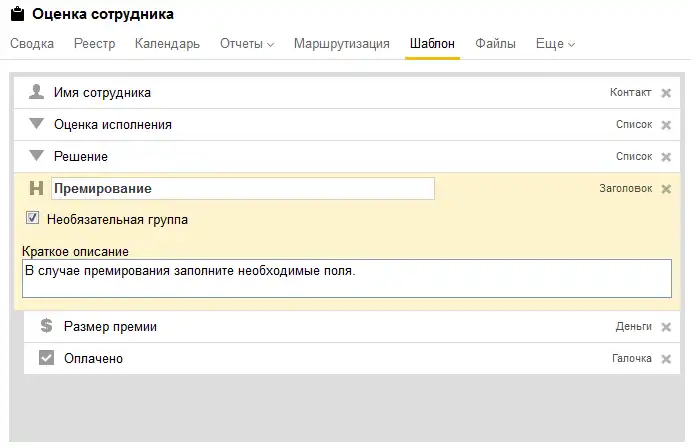Switch to the Сводка tab

(32, 44)
